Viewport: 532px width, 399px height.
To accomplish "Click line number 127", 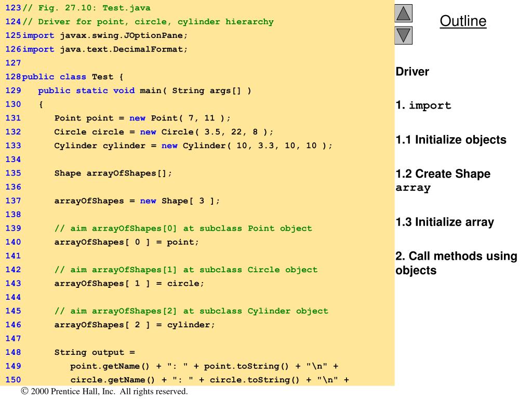I will click(x=13, y=63).
